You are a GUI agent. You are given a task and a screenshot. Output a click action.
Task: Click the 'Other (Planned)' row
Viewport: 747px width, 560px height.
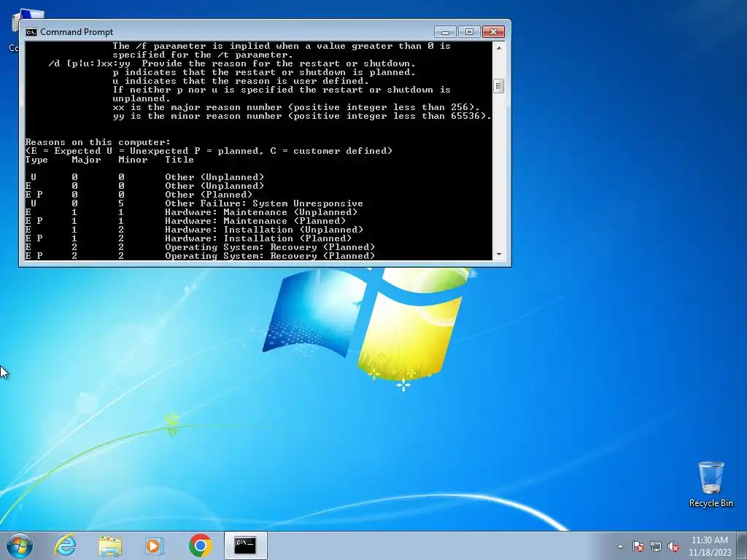(139, 194)
